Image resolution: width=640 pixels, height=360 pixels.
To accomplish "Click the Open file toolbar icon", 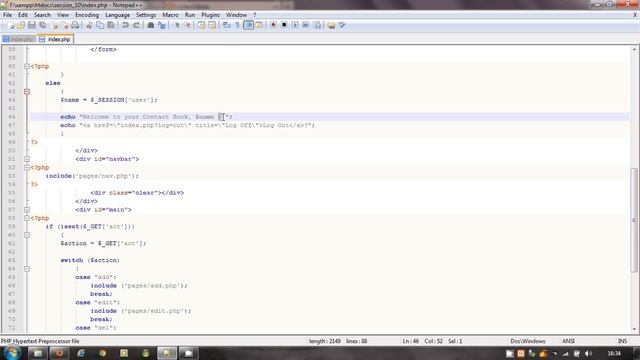I will click(21, 25).
